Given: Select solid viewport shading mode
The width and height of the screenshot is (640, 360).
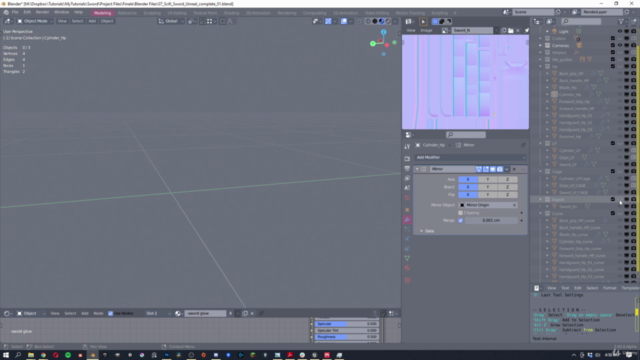Looking at the screenshot, I should 375,21.
